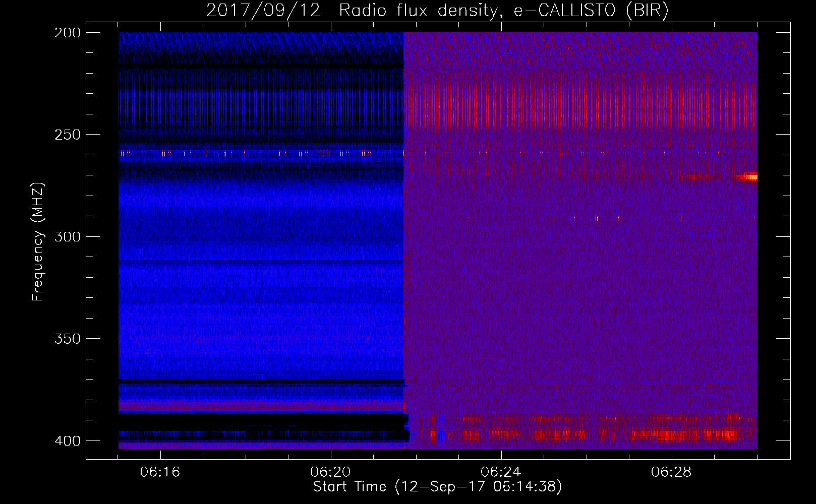Click the 200 frequency tick label

tap(68, 33)
